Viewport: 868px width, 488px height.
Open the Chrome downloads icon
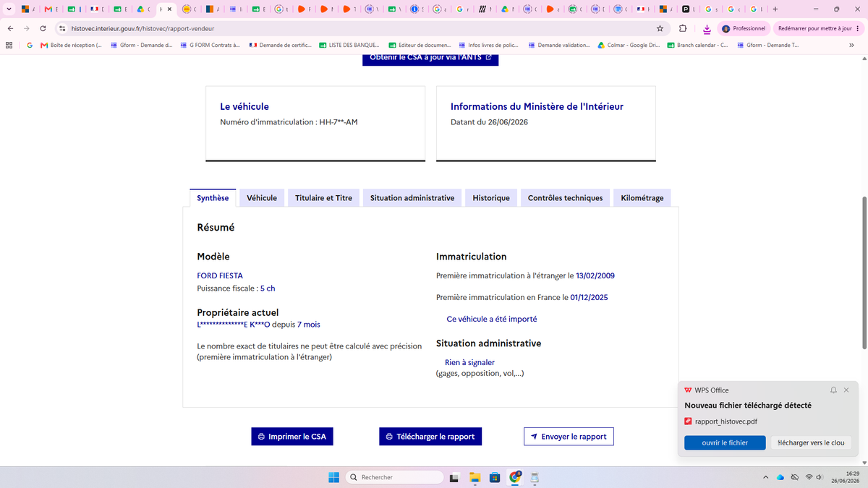707,28
